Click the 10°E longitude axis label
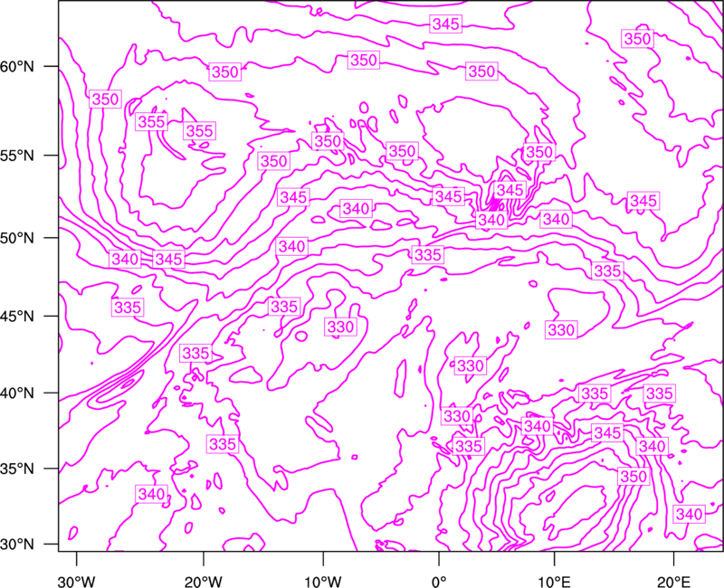The width and height of the screenshot is (724, 588). click(555, 582)
